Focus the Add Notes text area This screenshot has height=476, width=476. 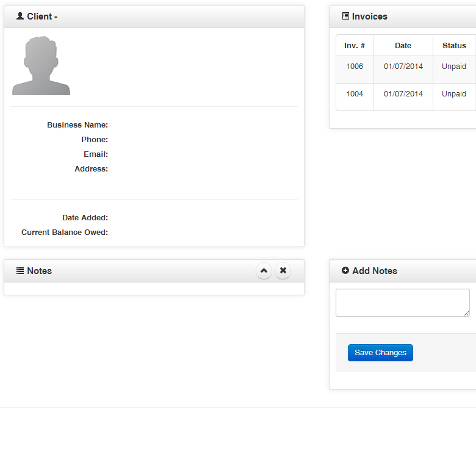pos(402,303)
